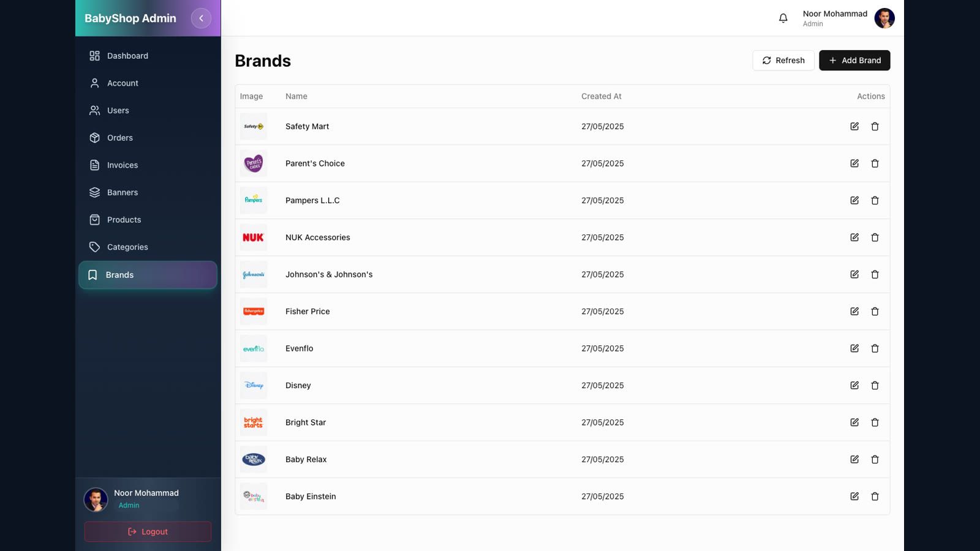
Task: Navigate to Orders
Action: (148, 138)
